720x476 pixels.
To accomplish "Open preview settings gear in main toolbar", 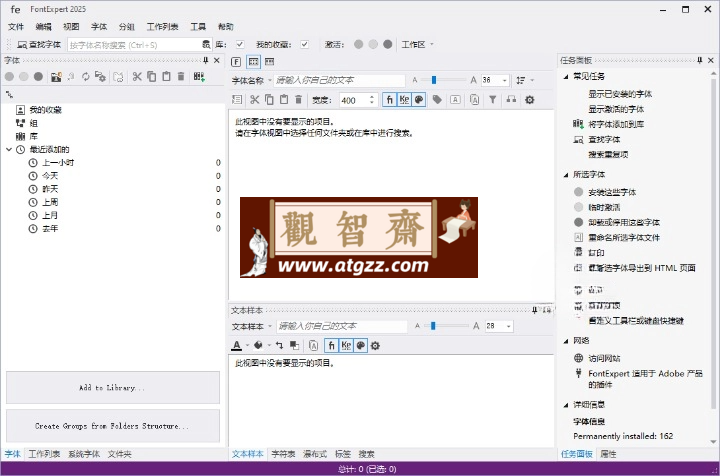I will 529,100.
